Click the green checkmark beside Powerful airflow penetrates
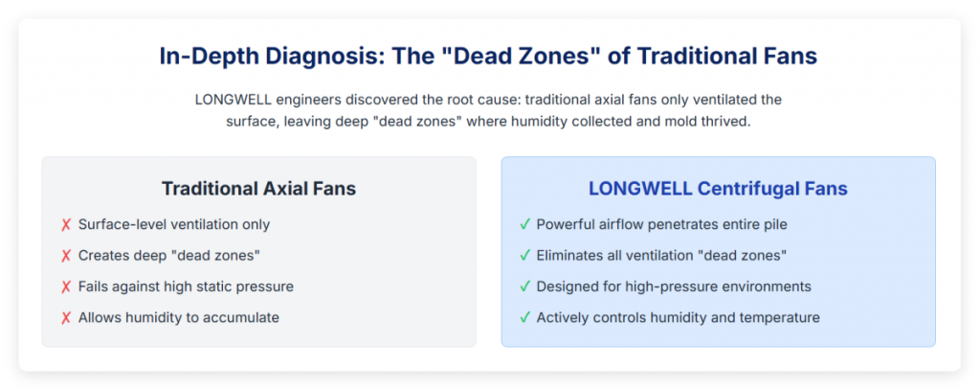This screenshot has height=390, width=980. point(525,224)
